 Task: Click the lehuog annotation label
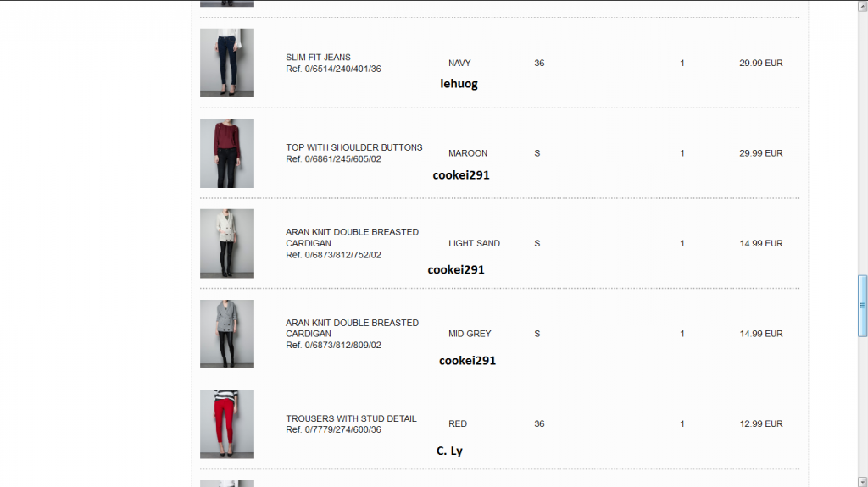point(459,84)
